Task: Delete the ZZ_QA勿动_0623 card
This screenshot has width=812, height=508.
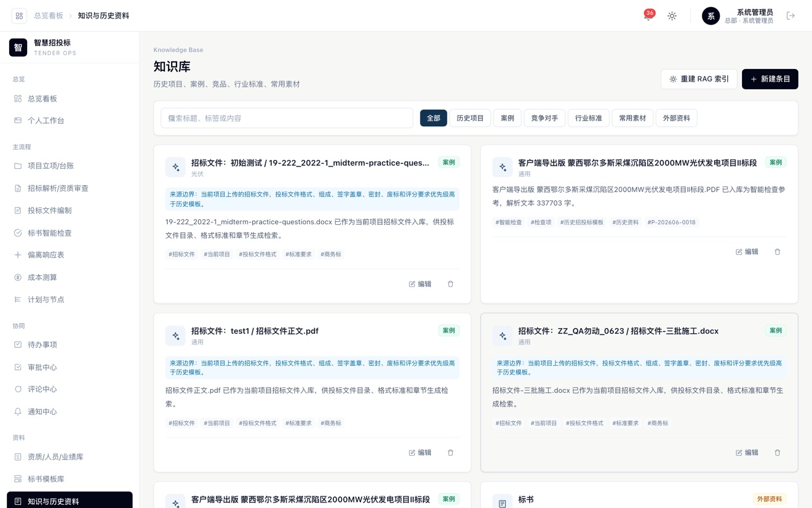Action: (778, 453)
